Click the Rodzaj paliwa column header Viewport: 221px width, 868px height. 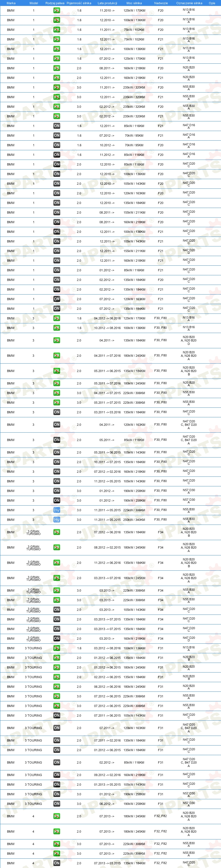tap(55, 3)
